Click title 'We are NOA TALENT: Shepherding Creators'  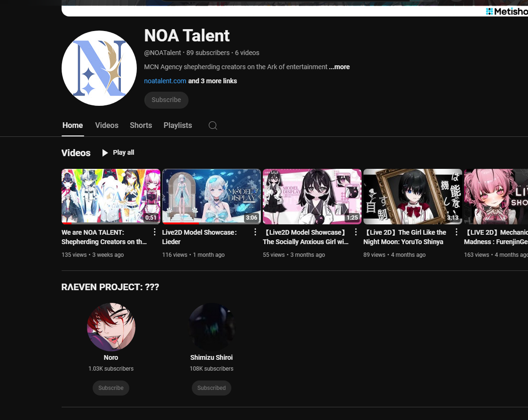point(104,237)
